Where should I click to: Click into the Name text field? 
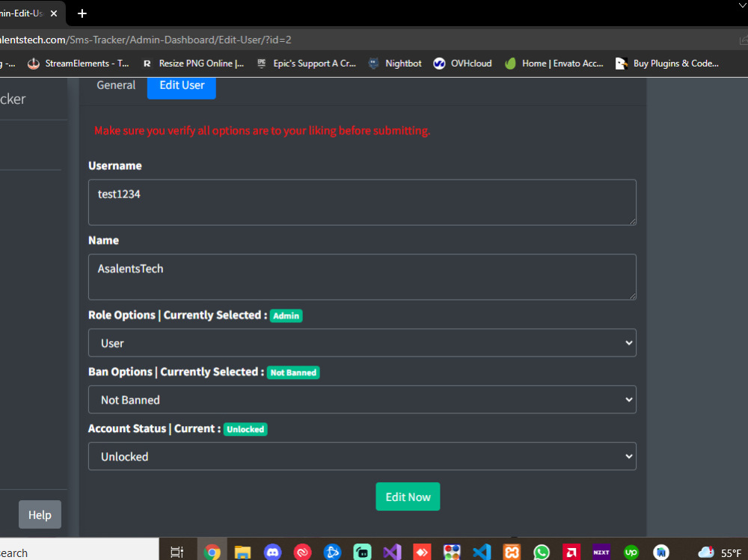(x=362, y=277)
